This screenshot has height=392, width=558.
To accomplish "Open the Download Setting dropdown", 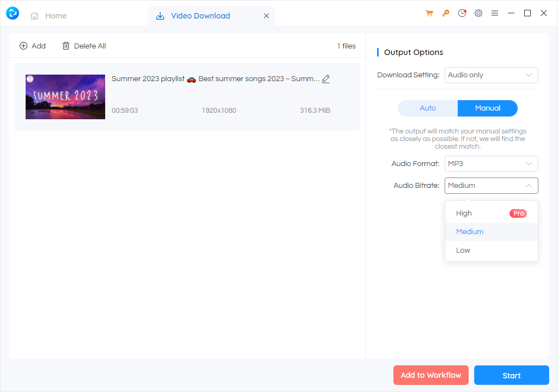I will click(x=491, y=75).
